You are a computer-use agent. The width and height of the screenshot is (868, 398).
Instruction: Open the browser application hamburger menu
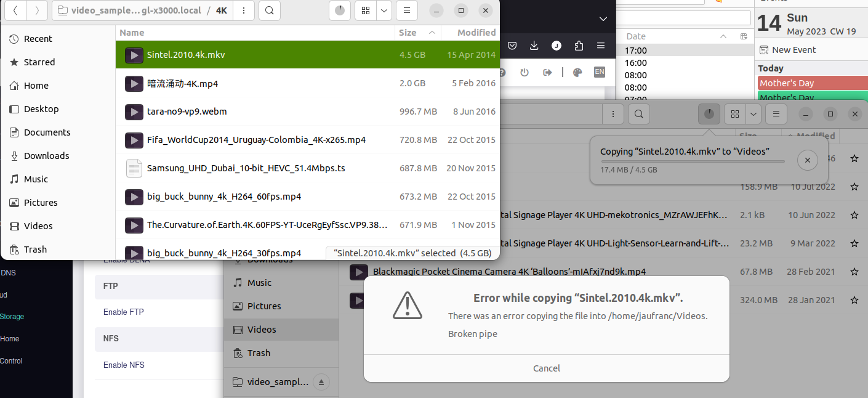coord(601,46)
